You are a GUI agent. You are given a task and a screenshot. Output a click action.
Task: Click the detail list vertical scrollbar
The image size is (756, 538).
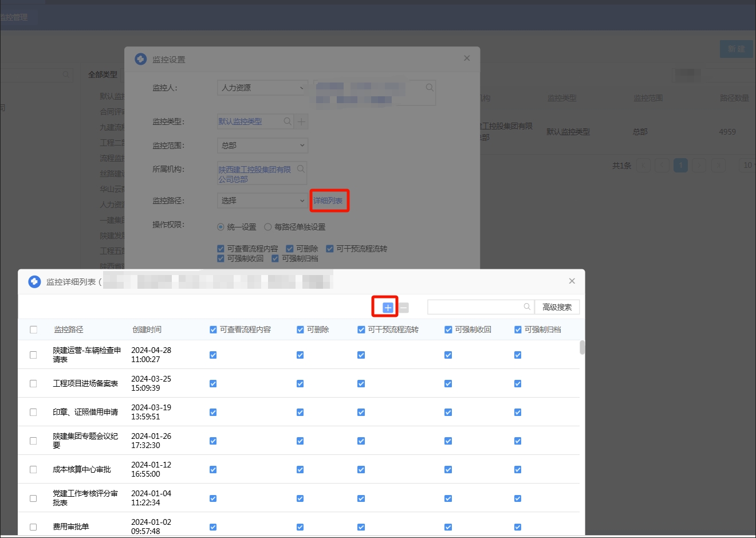coord(582,348)
